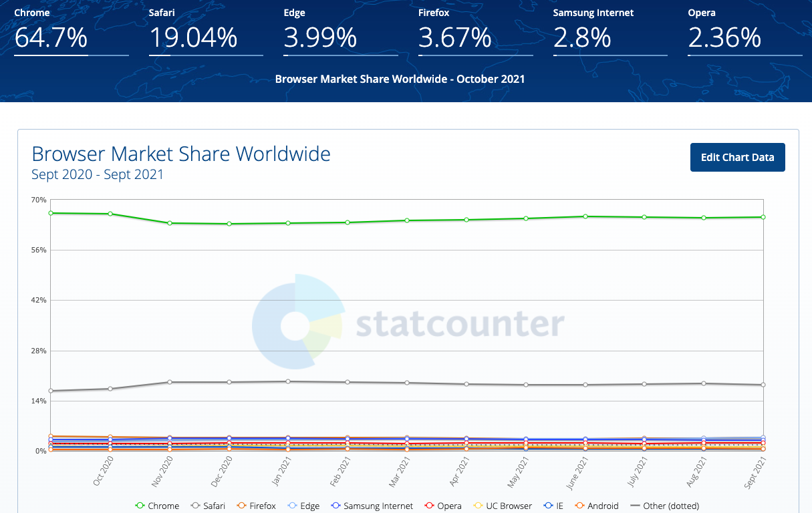Image resolution: width=812 pixels, height=513 pixels.
Task: Click the Browser Market Share Worldwide chart title
Action: [x=181, y=154]
